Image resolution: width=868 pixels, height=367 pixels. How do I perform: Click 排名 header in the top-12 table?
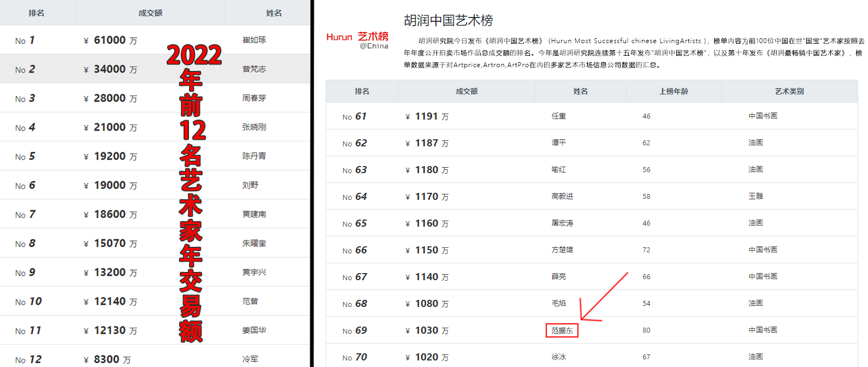pos(37,13)
